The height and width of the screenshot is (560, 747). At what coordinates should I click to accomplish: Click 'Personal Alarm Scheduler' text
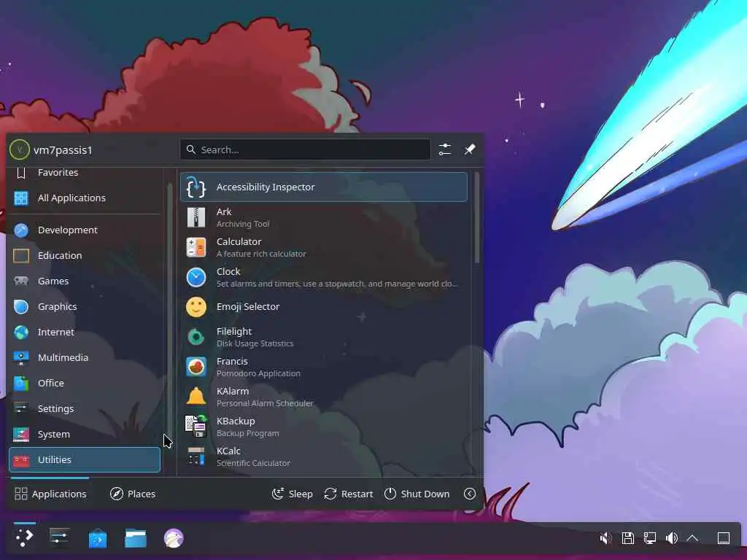265,403
